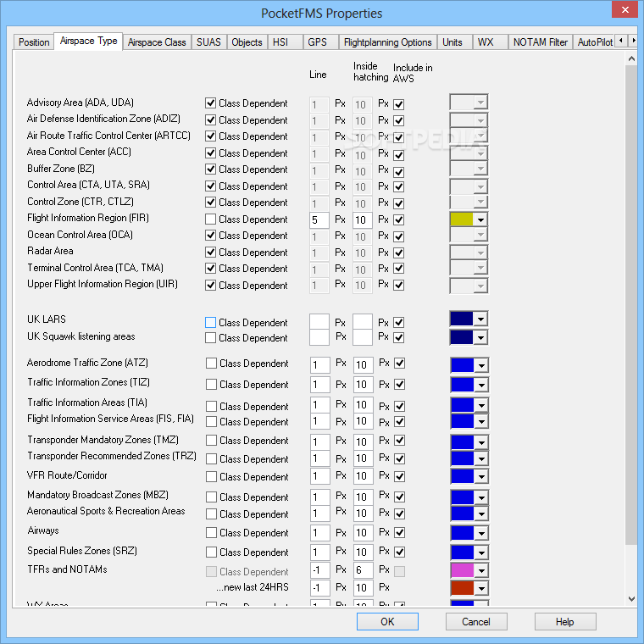Select the red new last 24HRS swatch
This screenshot has height=644, width=644.
[x=463, y=588]
